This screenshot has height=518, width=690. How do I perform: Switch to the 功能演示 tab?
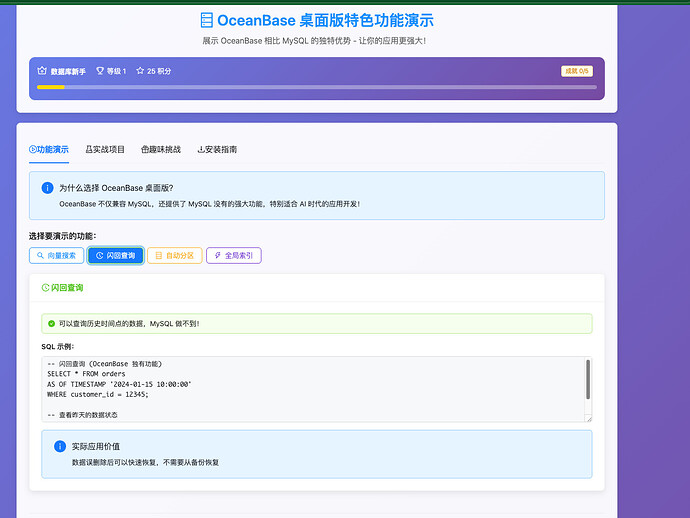coord(49,150)
